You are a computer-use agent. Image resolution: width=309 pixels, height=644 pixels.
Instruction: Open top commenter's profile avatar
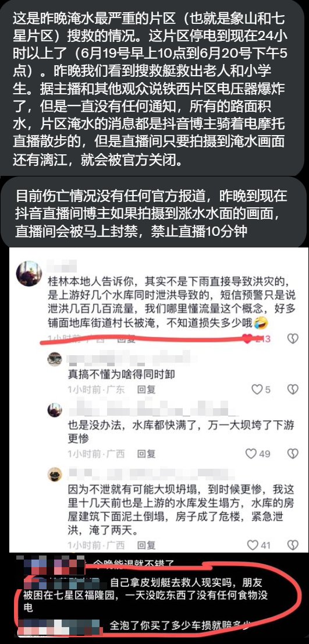(x=29, y=274)
